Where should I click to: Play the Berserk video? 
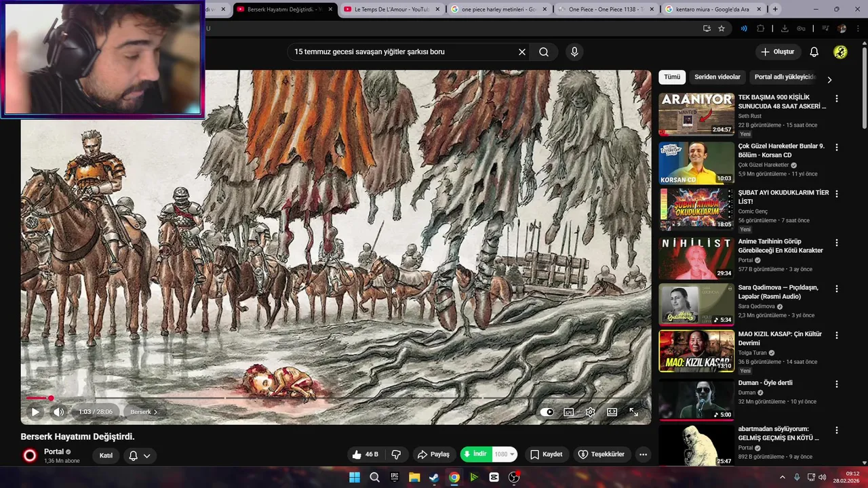[35, 412]
